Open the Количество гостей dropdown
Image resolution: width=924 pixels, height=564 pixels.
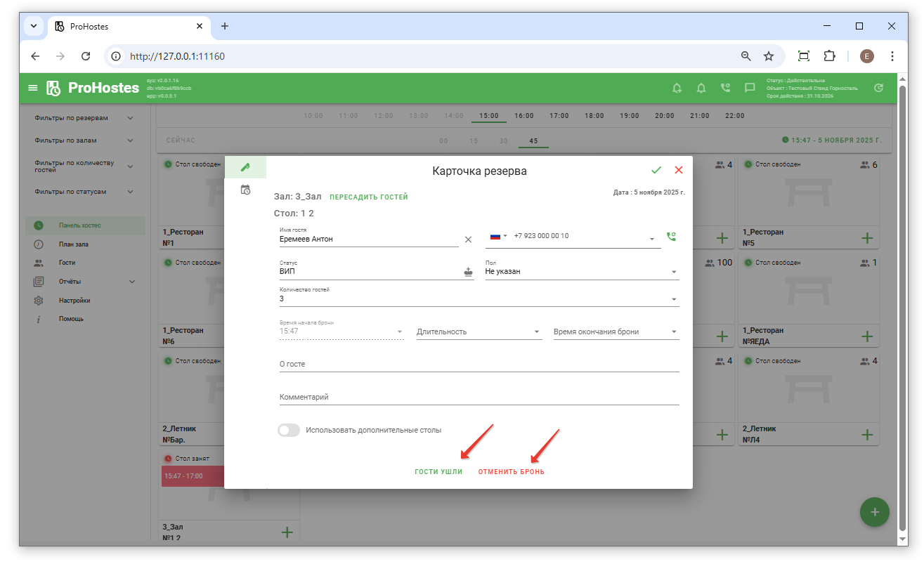pyautogui.click(x=479, y=299)
